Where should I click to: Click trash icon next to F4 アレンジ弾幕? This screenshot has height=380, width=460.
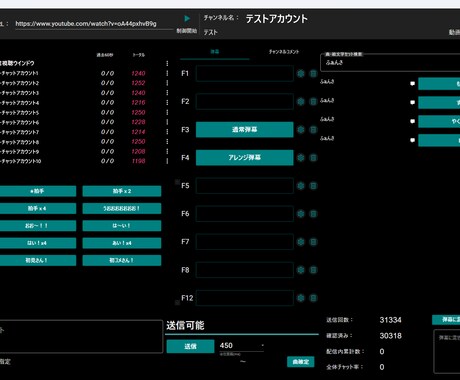click(x=313, y=158)
